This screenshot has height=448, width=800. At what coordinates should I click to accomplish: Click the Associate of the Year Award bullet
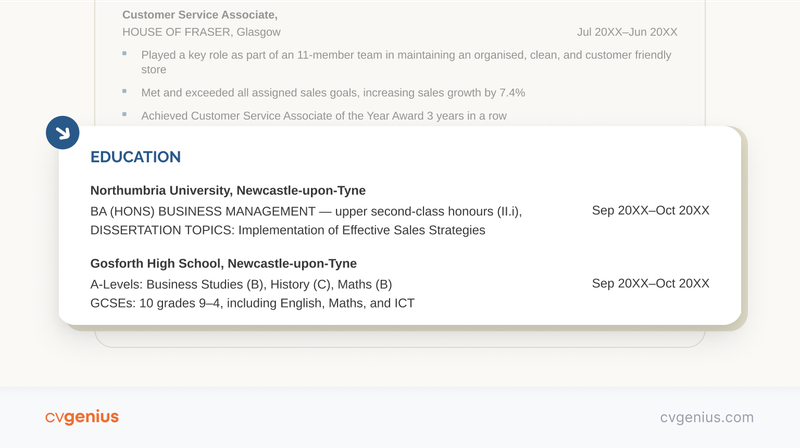tap(324, 116)
